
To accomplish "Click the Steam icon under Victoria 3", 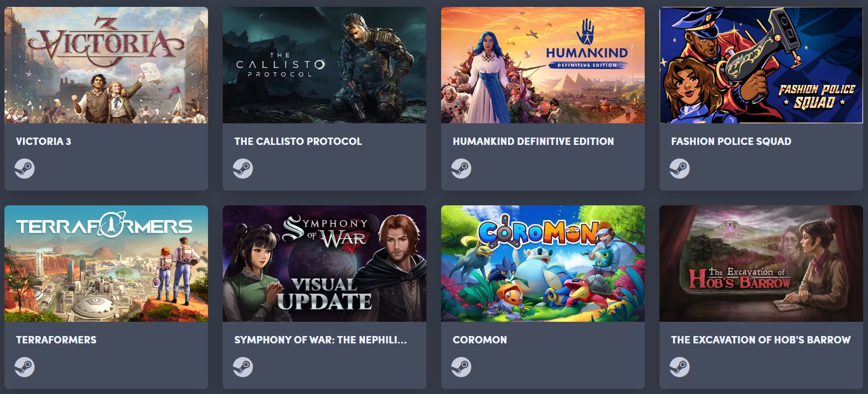I will tap(25, 169).
